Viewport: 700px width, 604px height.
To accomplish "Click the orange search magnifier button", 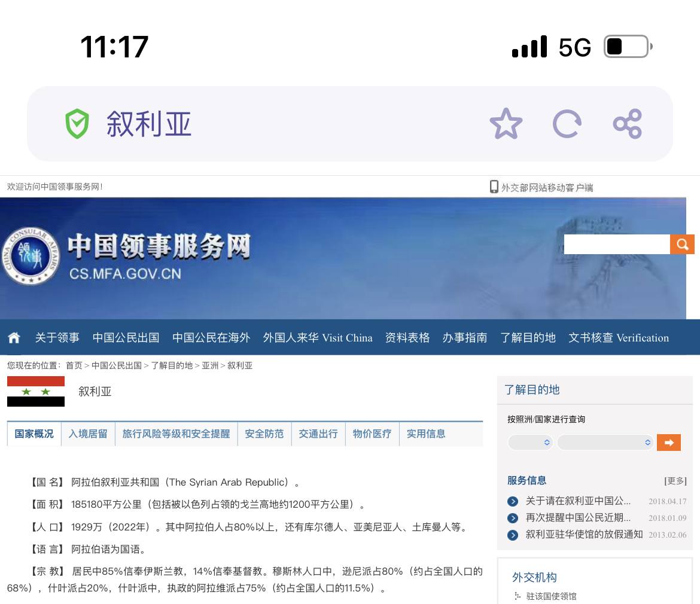I will (681, 244).
